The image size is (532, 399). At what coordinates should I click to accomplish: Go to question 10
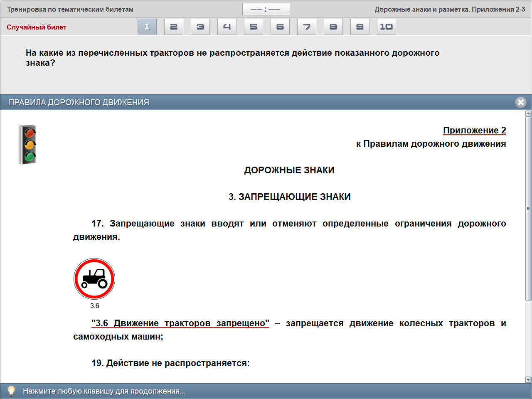(387, 27)
